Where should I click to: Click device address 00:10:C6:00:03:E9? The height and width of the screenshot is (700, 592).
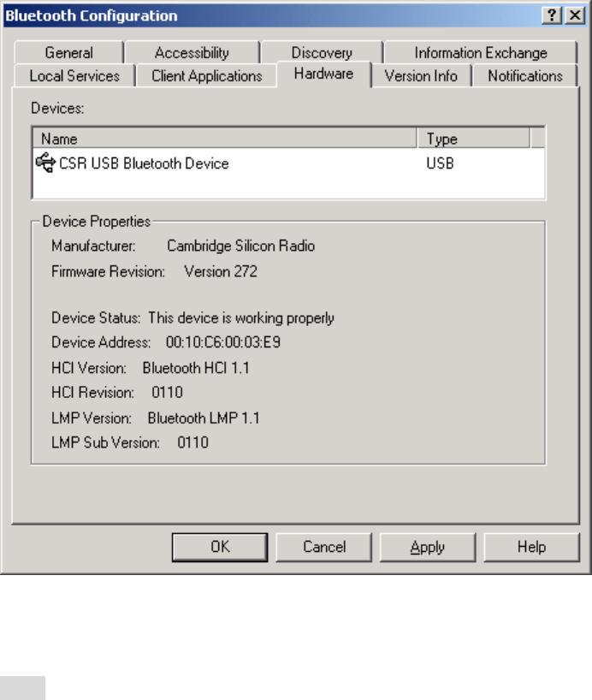pyautogui.click(x=223, y=342)
